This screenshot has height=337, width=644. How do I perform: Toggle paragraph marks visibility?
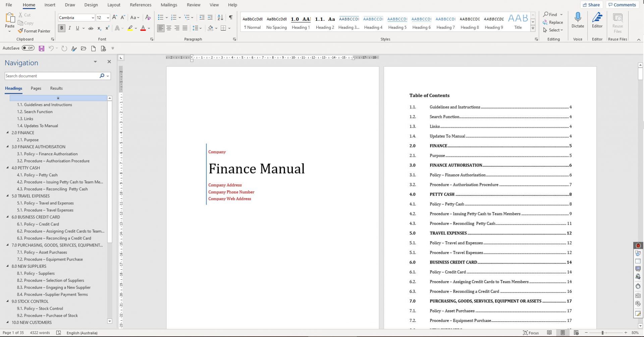pyautogui.click(x=230, y=17)
